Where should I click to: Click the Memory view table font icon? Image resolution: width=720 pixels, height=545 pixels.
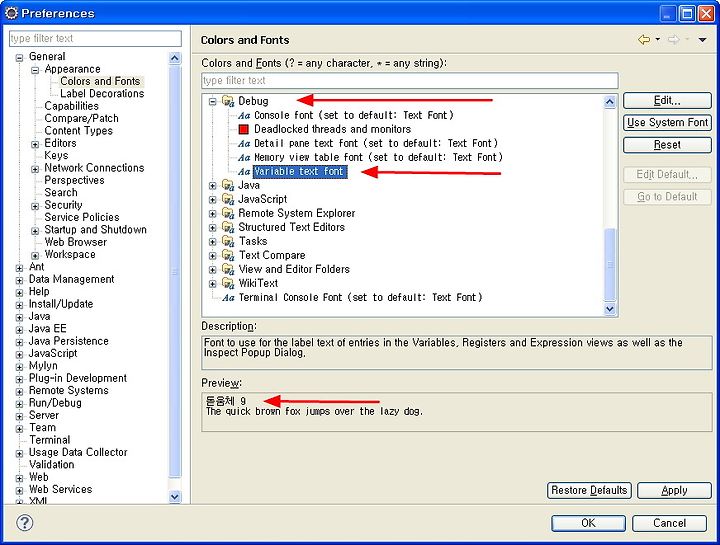pos(244,158)
